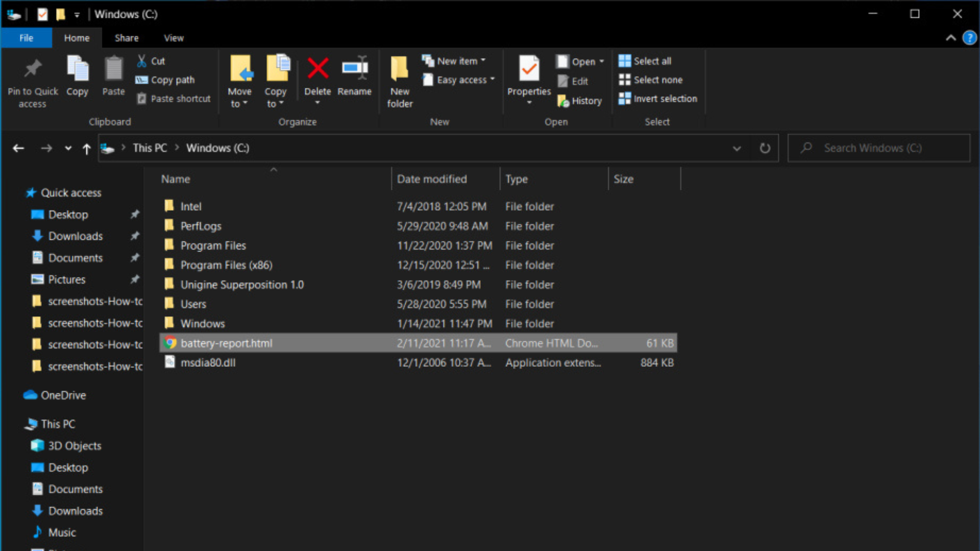Viewport: 980px width, 551px height.
Task: Click the History icon in Open group
Action: (563, 101)
